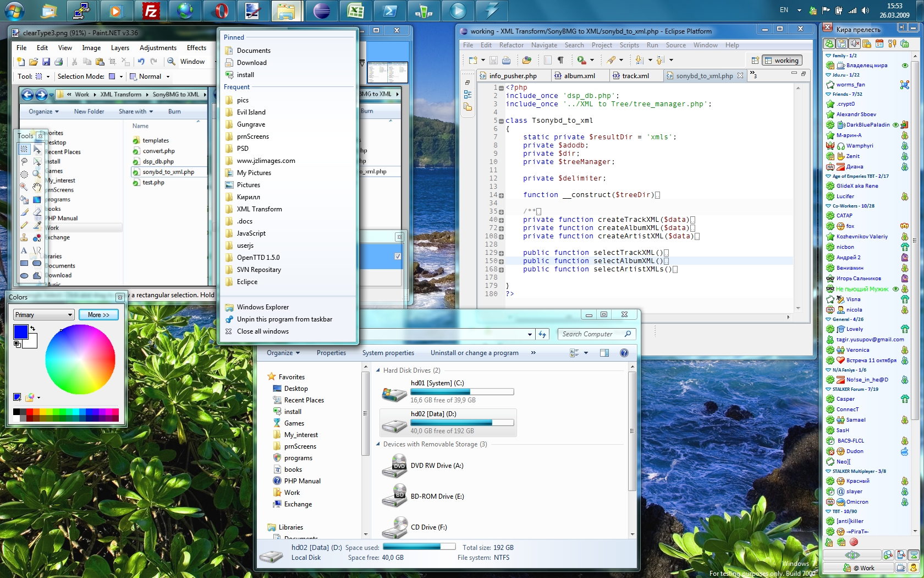Image resolution: width=924 pixels, height=578 pixels.
Task: Toggle show whitespace characters pilcrow icon
Action: tap(560, 60)
